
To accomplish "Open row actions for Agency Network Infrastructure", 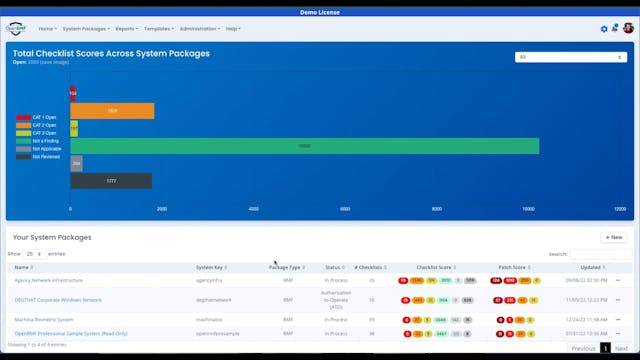I will (x=618, y=280).
